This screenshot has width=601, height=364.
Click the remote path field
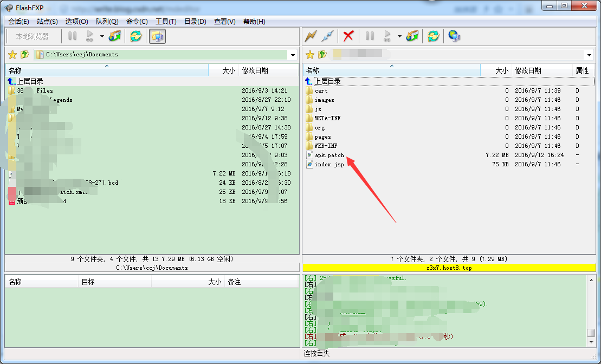click(457, 54)
